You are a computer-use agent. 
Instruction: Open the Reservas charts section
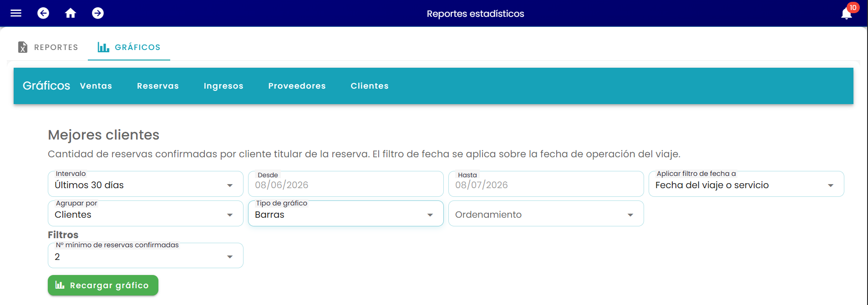point(158,86)
